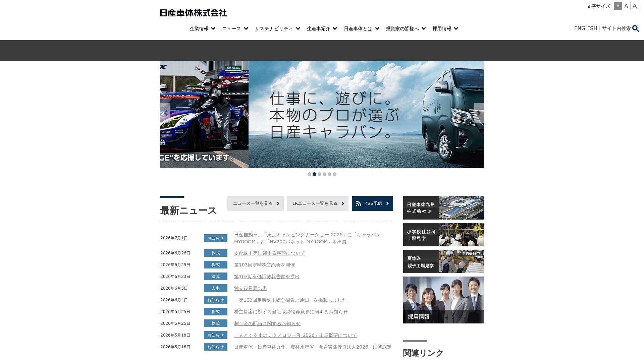
Task: Select the small font size A button
Action: point(618,6)
